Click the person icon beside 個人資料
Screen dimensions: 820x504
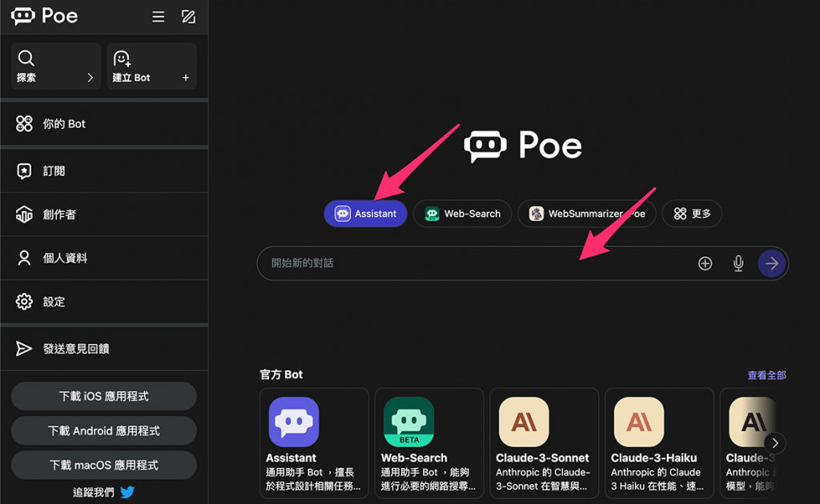click(24, 258)
